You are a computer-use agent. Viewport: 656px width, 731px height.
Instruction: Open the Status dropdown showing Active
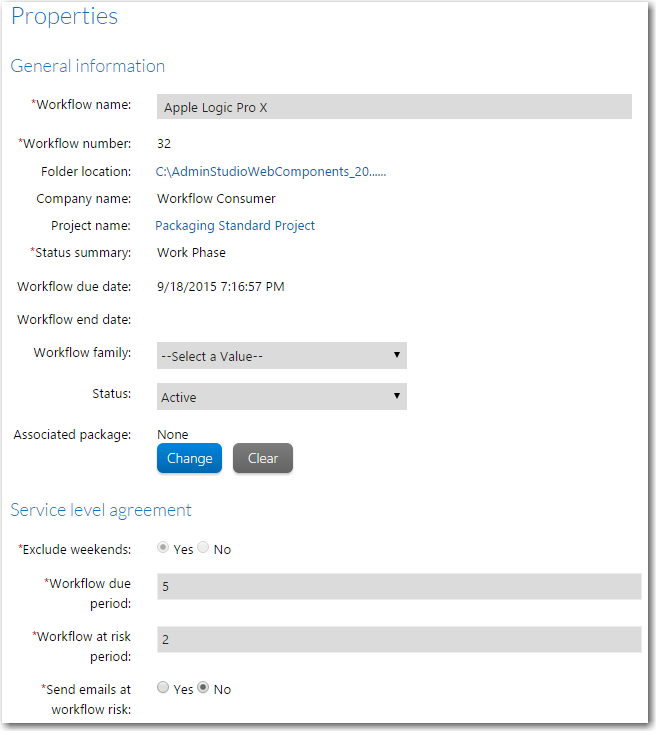282,397
